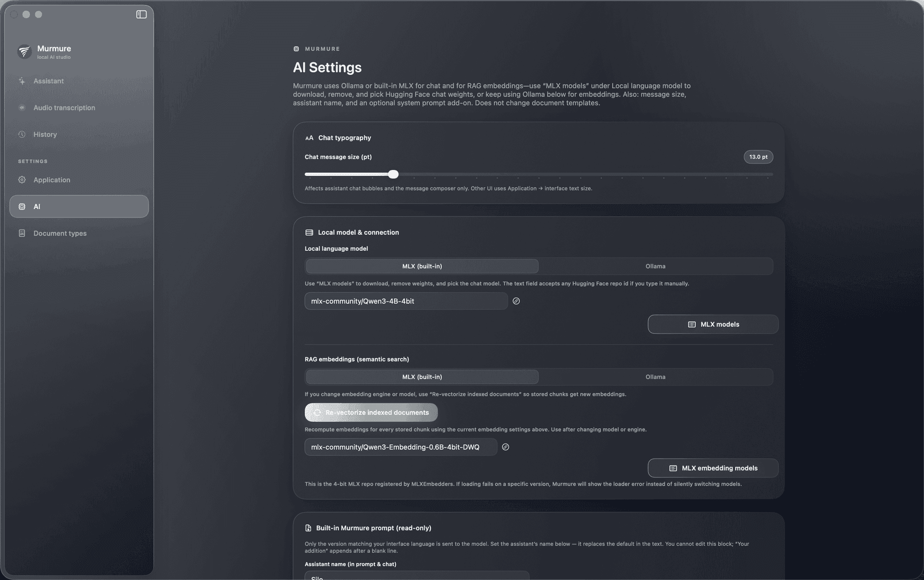Select MLX (built-in) under RAG embeddings
Image resolution: width=924 pixels, height=580 pixels.
[x=422, y=377]
